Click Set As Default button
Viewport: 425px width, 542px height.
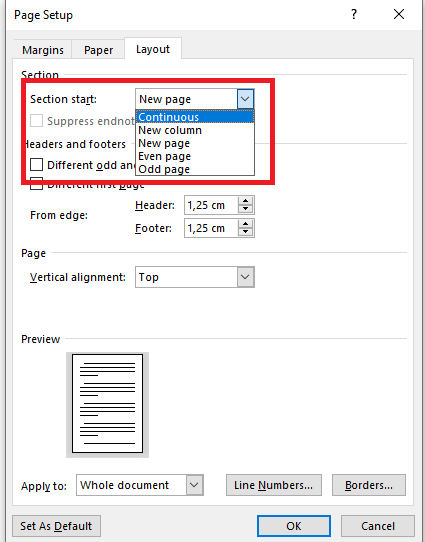pyautogui.click(x=56, y=526)
